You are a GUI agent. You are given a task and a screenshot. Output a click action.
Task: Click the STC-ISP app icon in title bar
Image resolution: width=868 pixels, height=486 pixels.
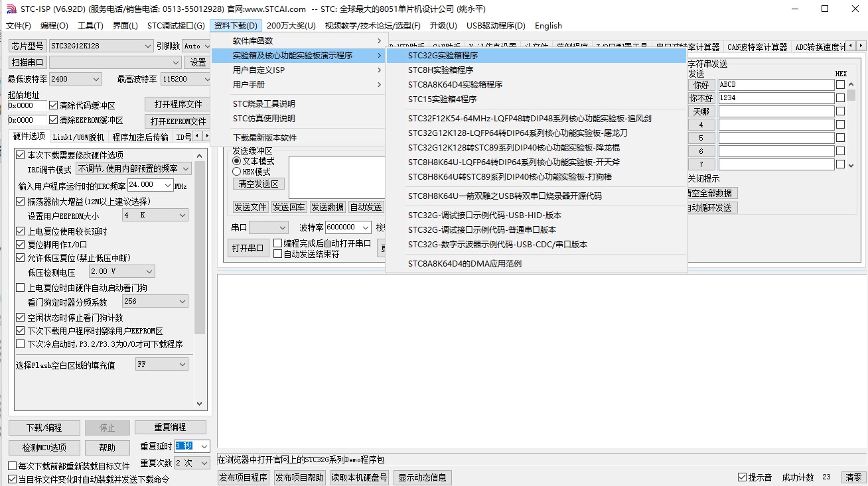[11, 9]
